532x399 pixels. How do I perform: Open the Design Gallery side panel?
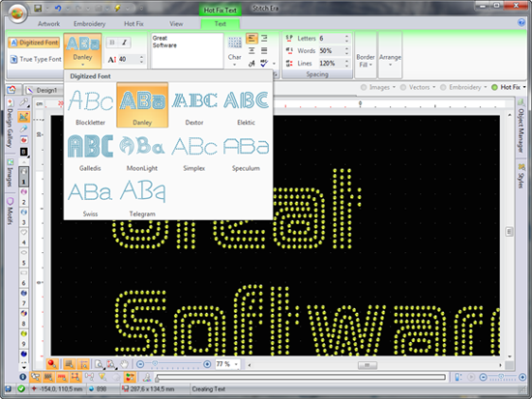pyautogui.click(x=11, y=124)
